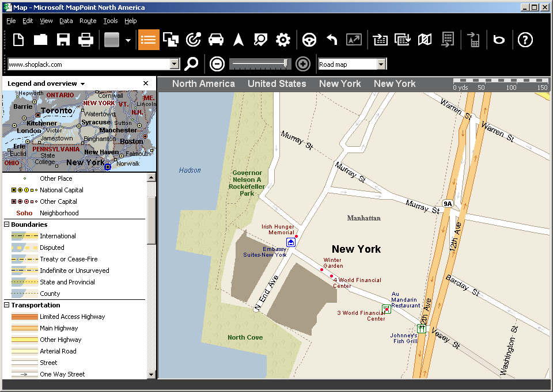Open the Road map style dropdown

coord(381,64)
